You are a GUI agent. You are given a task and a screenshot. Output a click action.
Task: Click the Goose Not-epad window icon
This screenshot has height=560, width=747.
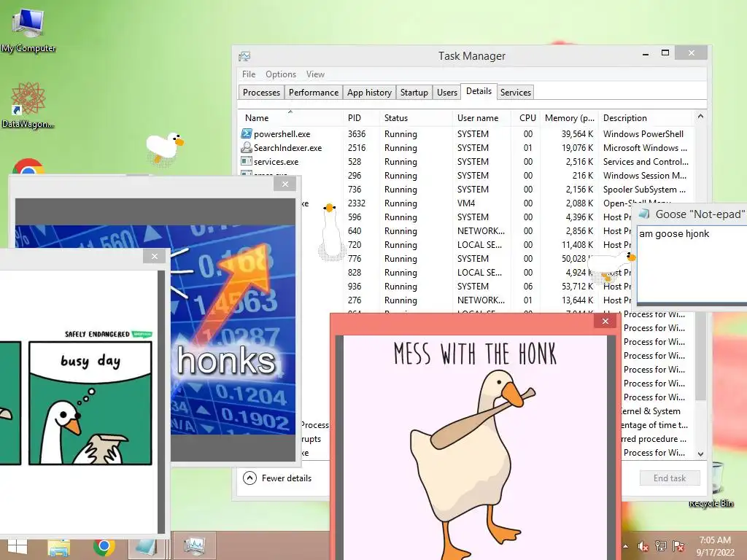(x=644, y=214)
